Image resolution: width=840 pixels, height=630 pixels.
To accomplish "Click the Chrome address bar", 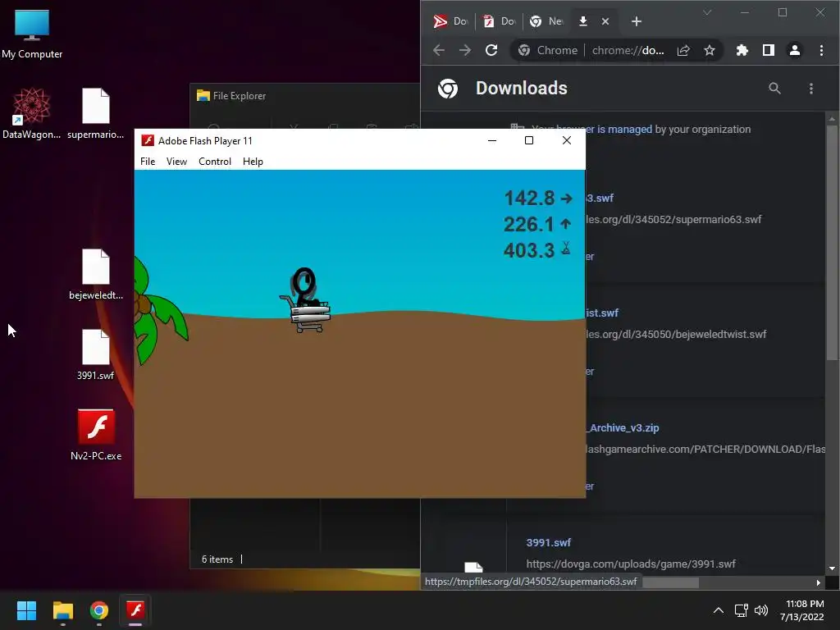I will (x=616, y=50).
